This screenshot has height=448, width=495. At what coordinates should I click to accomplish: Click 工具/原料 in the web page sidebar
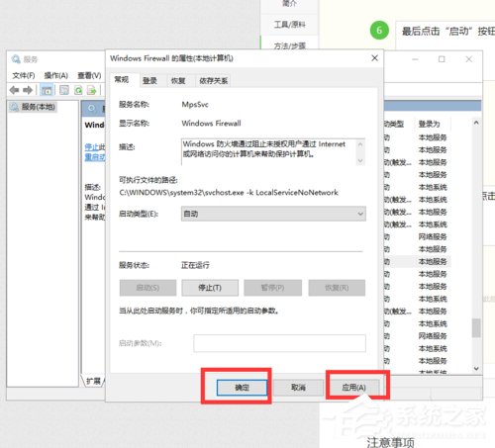coord(289,25)
